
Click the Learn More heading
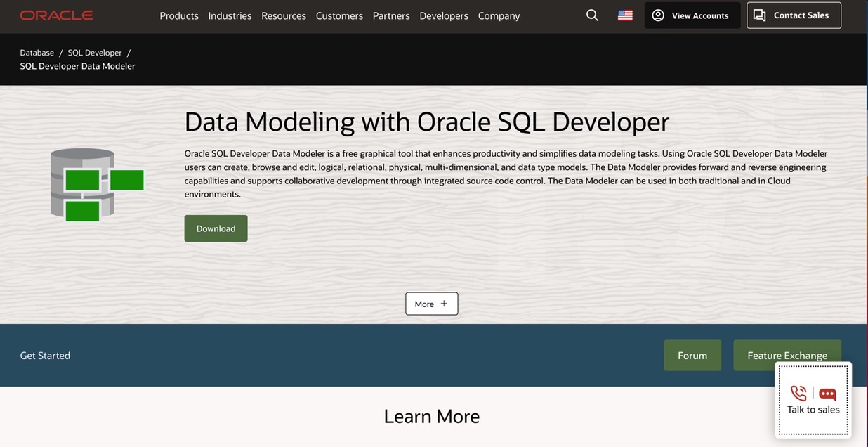pyautogui.click(x=432, y=416)
